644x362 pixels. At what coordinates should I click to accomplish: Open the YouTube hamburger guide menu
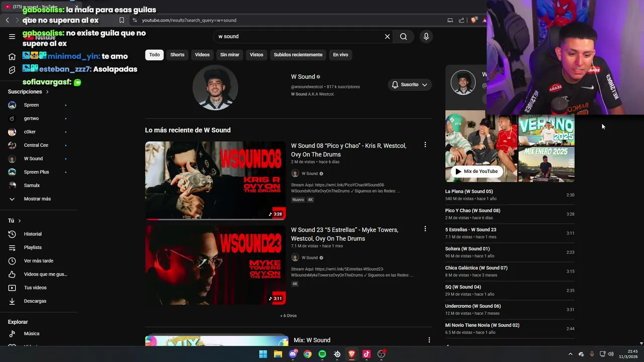click(x=12, y=36)
